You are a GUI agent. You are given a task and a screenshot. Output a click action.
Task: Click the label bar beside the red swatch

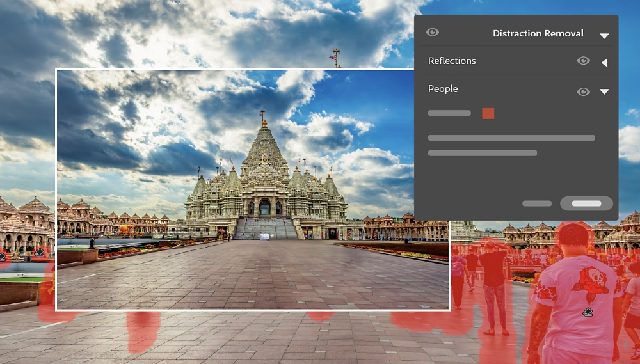point(449,113)
